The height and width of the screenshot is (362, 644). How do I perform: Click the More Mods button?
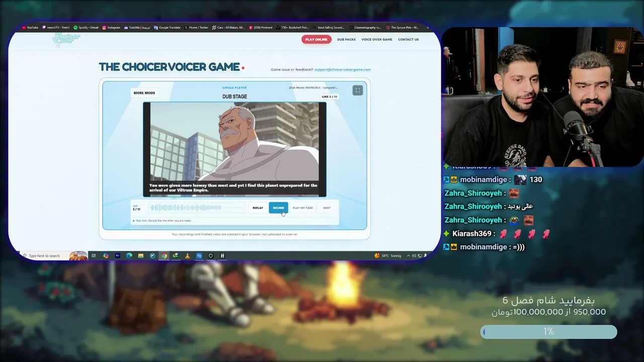pos(144,93)
